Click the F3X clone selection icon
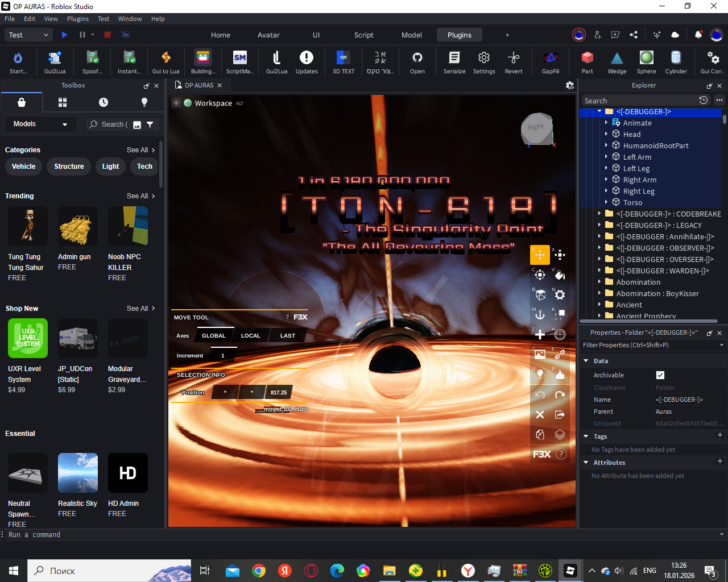The width and height of the screenshot is (728, 582). [540, 434]
